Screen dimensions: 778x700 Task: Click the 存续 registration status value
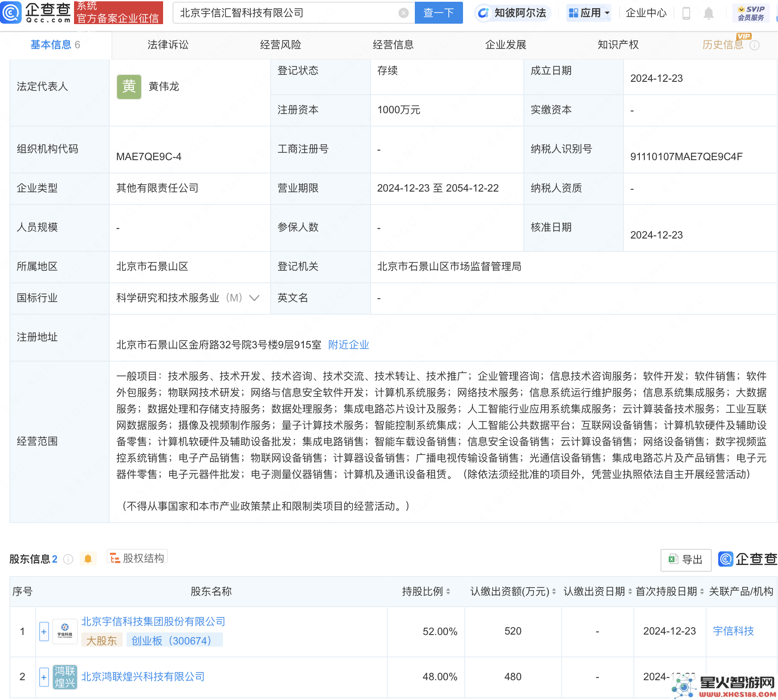click(387, 71)
